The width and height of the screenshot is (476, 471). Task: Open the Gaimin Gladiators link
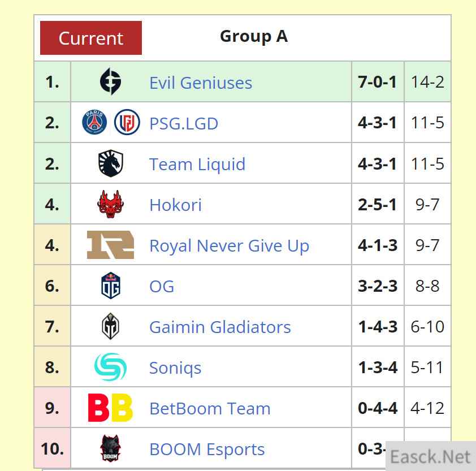220,327
